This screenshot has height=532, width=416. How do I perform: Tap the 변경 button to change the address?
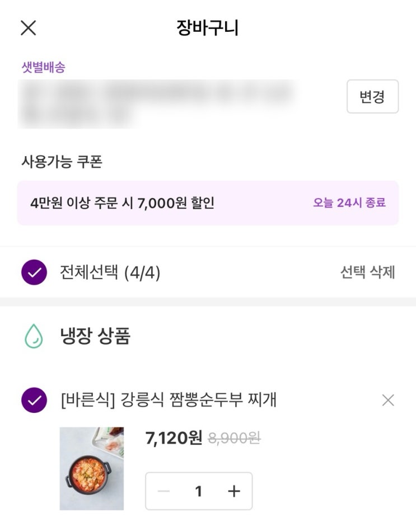(372, 97)
